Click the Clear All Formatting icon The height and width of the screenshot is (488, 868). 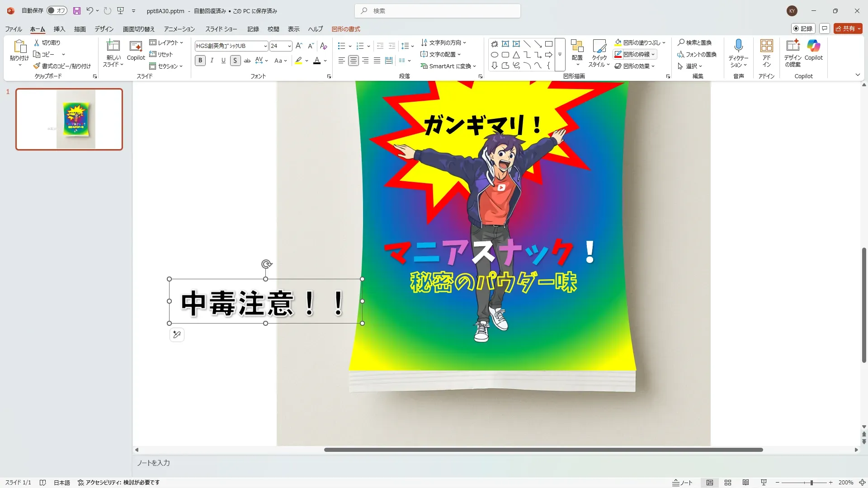click(x=323, y=46)
